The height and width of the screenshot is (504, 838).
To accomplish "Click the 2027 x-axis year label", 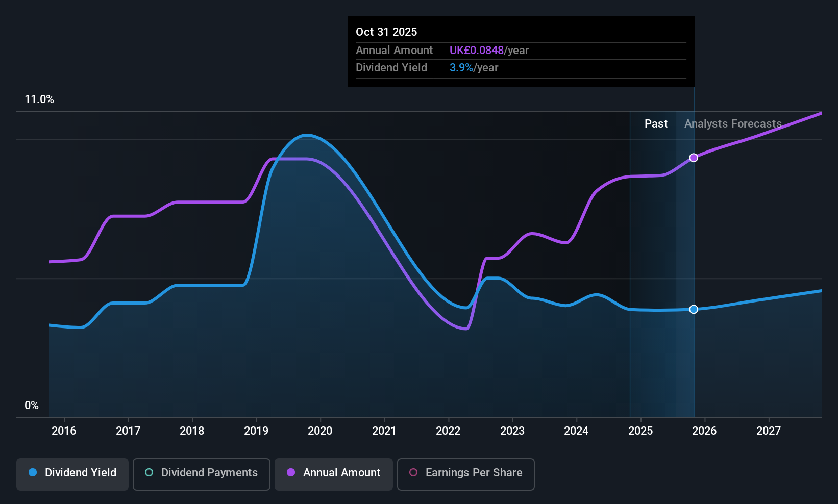I will click(x=769, y=431).
